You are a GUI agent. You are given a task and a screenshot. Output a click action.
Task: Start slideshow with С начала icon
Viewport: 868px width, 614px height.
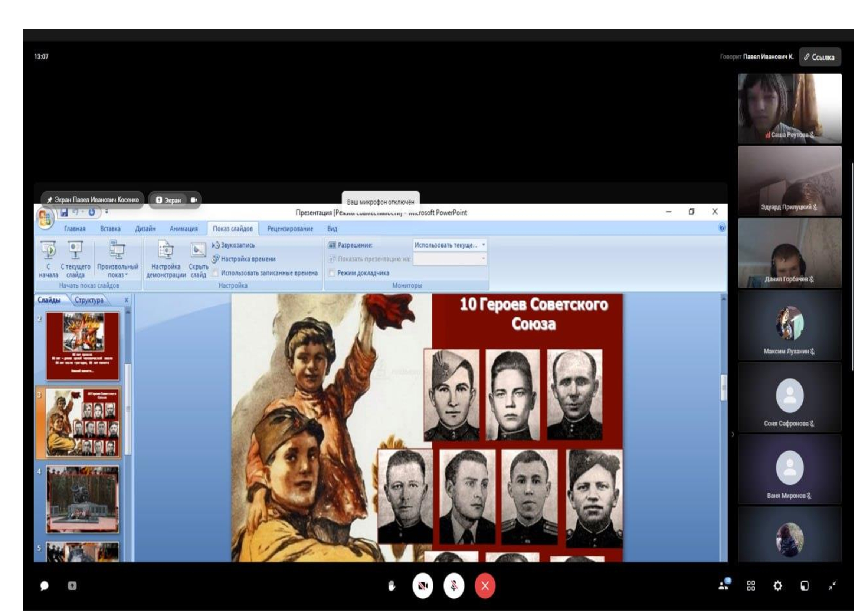(x=48, y=259)
